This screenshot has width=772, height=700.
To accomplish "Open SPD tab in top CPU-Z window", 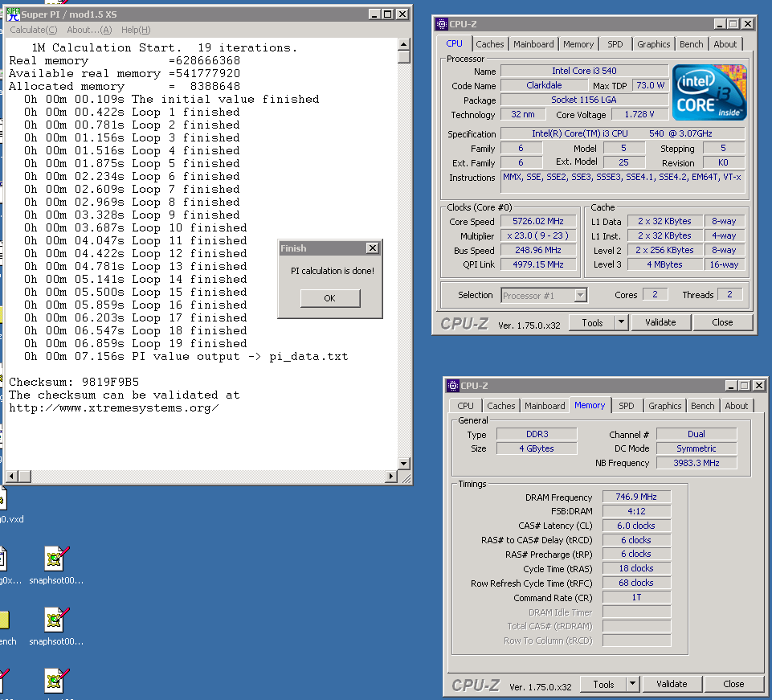I will click(615, 44).
